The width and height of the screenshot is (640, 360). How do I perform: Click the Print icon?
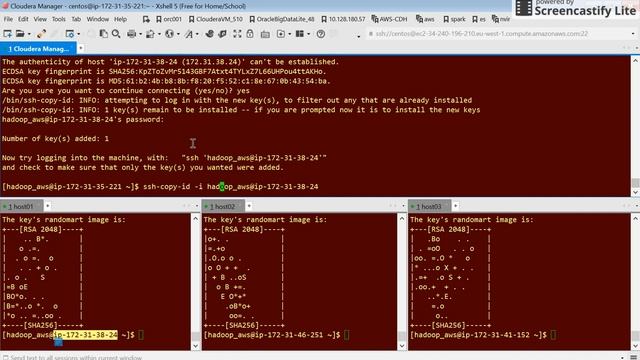[x=131, y=34]
